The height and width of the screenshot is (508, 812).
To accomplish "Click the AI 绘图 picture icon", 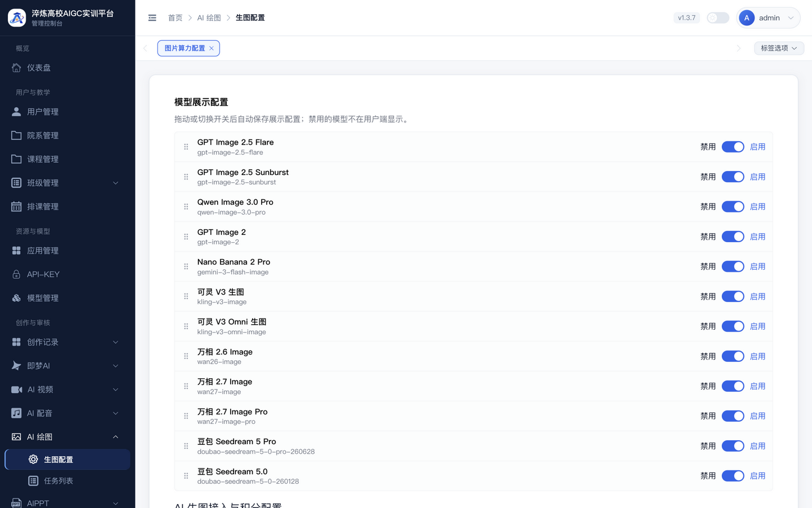I will pyautogui.click(x=16, y=437).
